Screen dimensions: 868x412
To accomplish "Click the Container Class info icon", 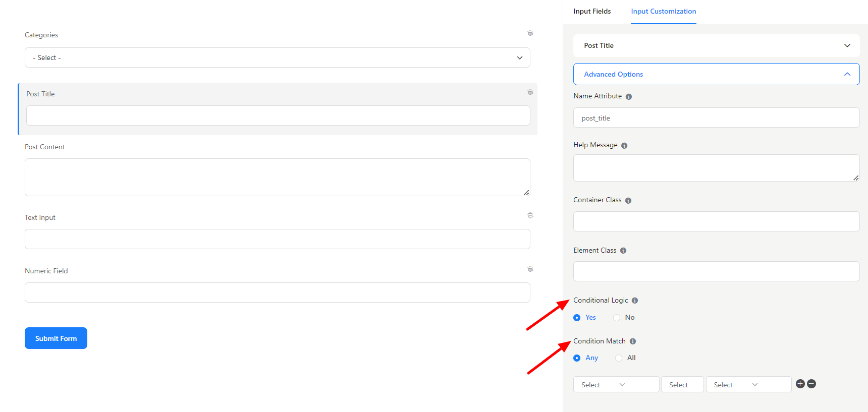I will tap(628, 201).
